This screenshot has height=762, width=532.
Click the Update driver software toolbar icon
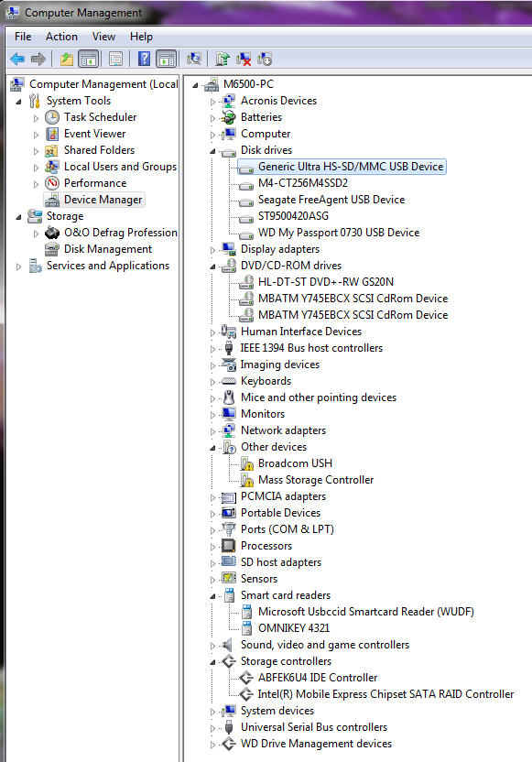223,60
